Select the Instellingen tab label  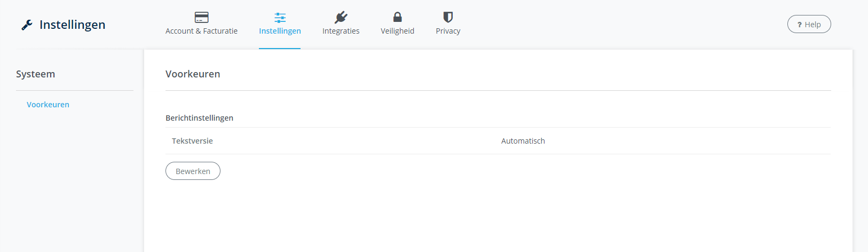[x=280, y=31]
